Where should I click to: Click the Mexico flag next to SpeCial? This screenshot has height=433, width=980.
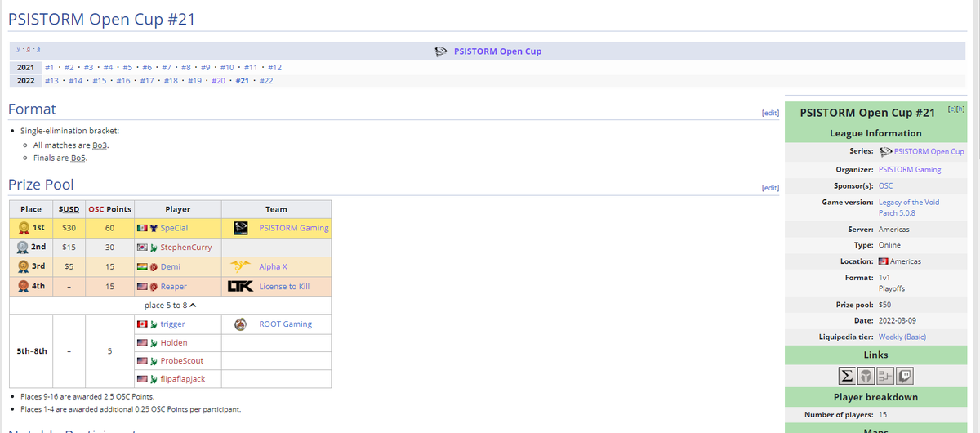[x=141, y=228]
